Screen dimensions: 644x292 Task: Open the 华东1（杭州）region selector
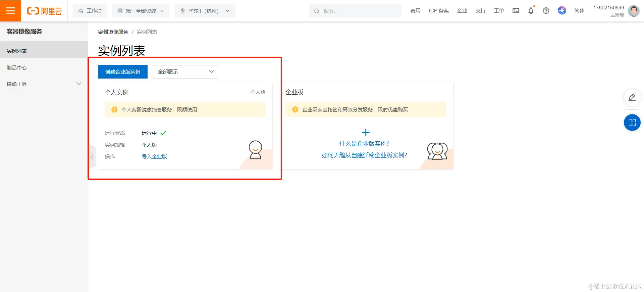click(205, 11)
